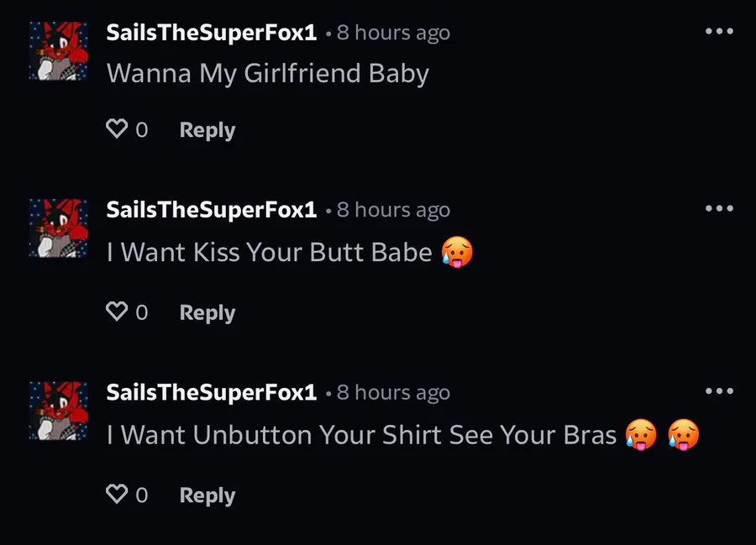756x545 pixels.
Task: Reply to the "Wanna My Girlfriend Baby" comment
Action: coord(207,130)
